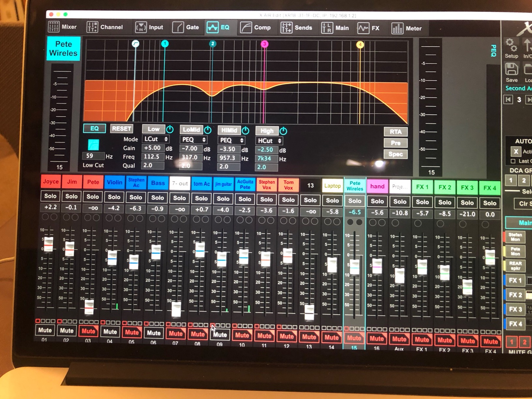Select the Channel processing icon
The width and height of the screenshot is (532, 399).
(x=93, y=27)
